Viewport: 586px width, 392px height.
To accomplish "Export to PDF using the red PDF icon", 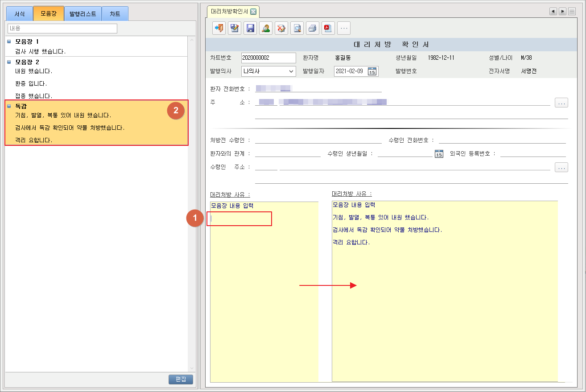I will click(x=328, y=28).
